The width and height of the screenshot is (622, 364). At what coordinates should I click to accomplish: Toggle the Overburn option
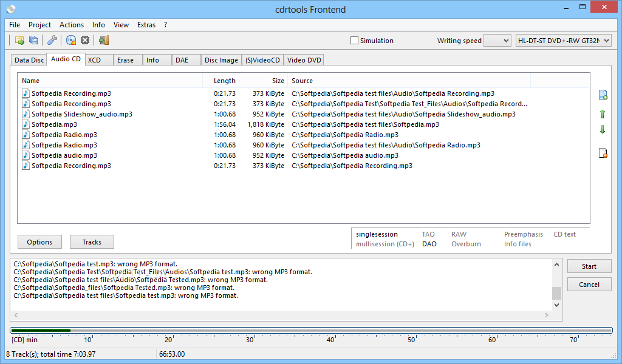click(466, 244)
